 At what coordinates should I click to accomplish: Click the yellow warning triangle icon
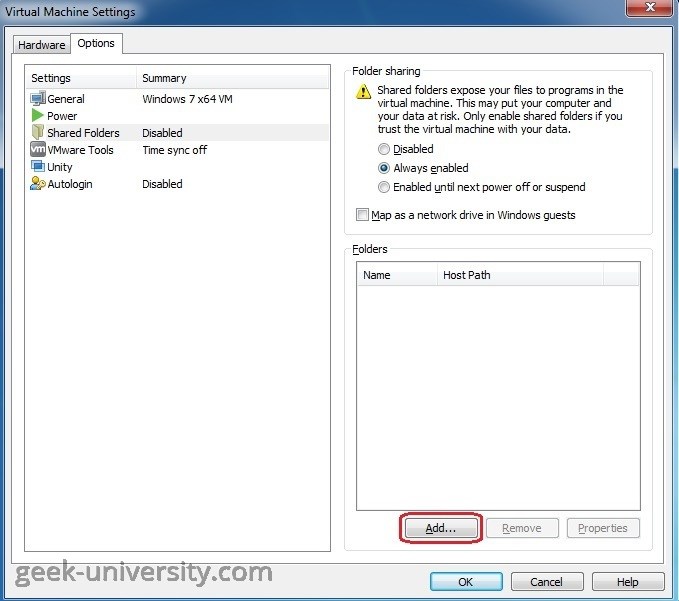[x=363, y=92]
